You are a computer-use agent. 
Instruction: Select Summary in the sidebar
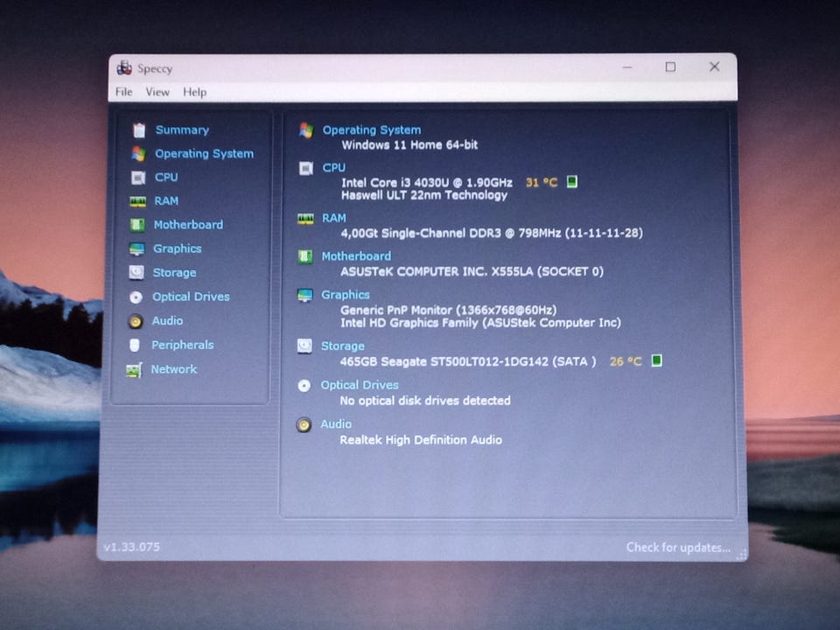[182, 129]
